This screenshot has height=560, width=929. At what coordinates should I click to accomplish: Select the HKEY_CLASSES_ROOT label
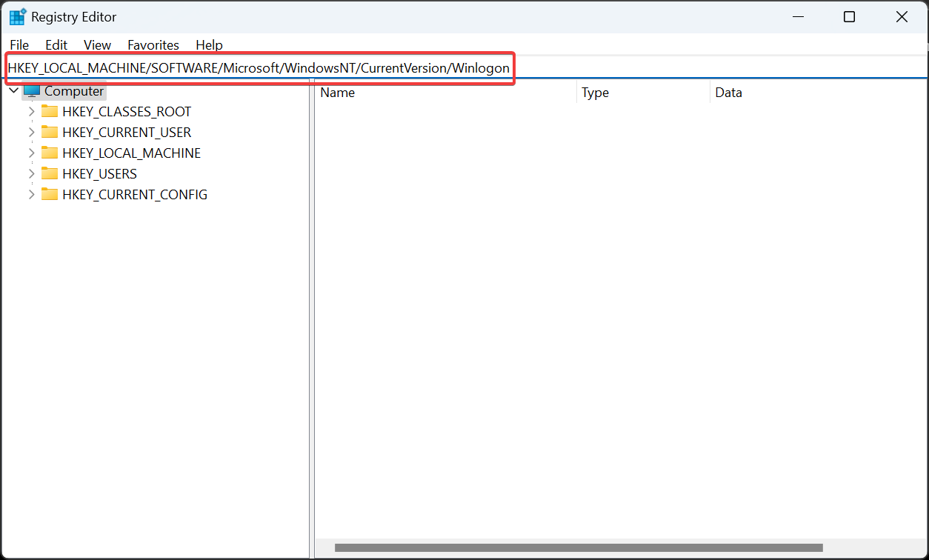pyautogui.click(x=127, y=112)
